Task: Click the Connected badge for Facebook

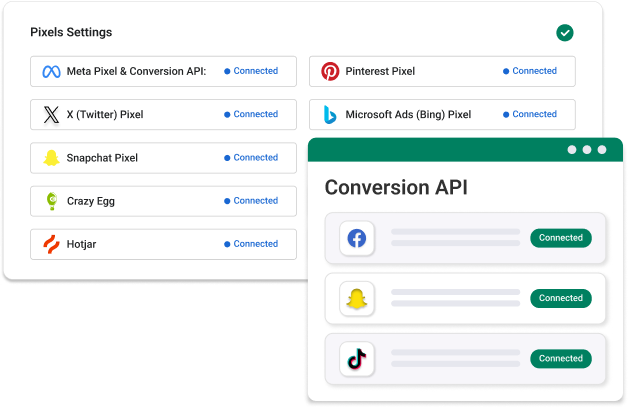Action: [561, 238]
